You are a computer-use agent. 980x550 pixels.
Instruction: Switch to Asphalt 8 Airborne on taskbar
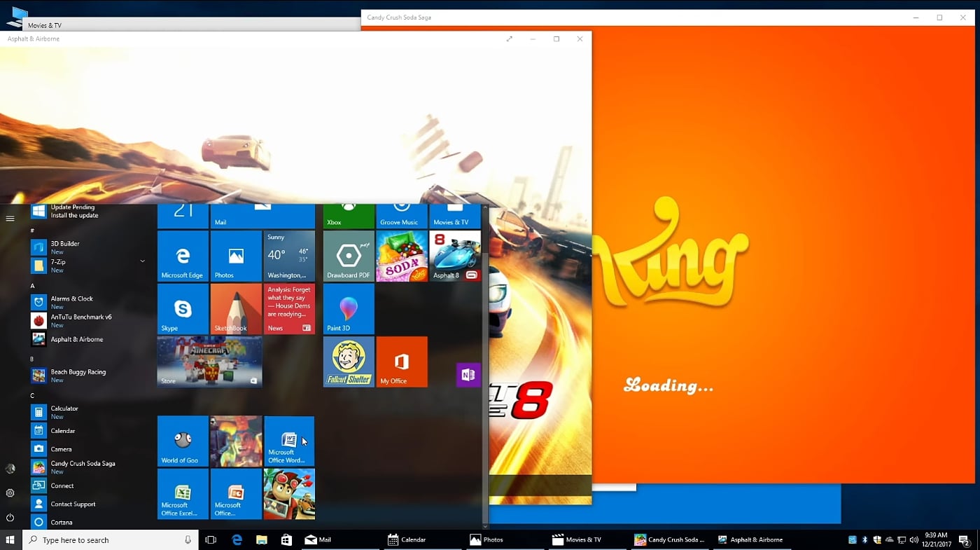click(x=753, y=540)
